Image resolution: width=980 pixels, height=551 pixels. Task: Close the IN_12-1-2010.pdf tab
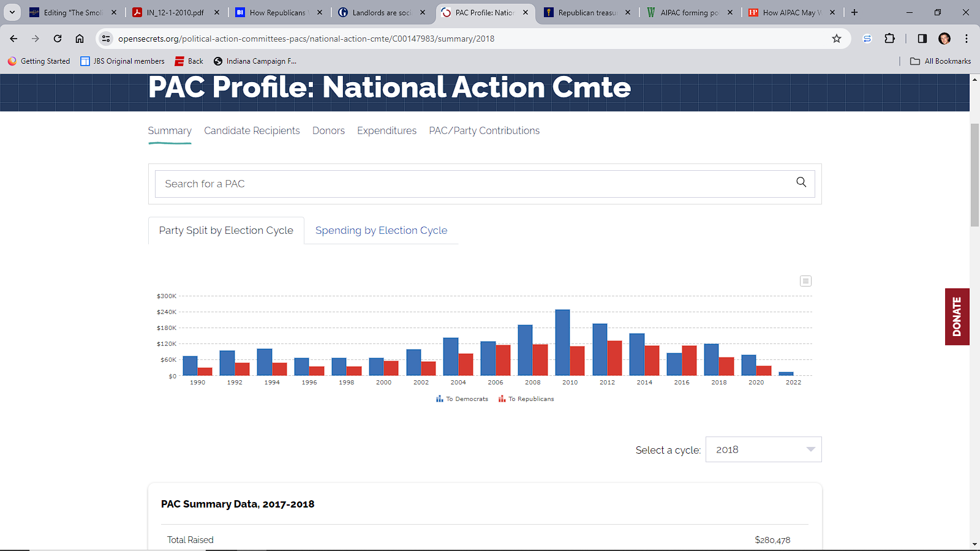tap(217, 12)
